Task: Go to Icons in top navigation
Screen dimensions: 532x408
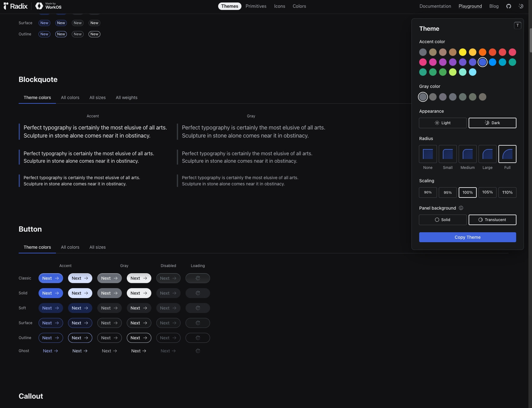Action: click(280, 6)
